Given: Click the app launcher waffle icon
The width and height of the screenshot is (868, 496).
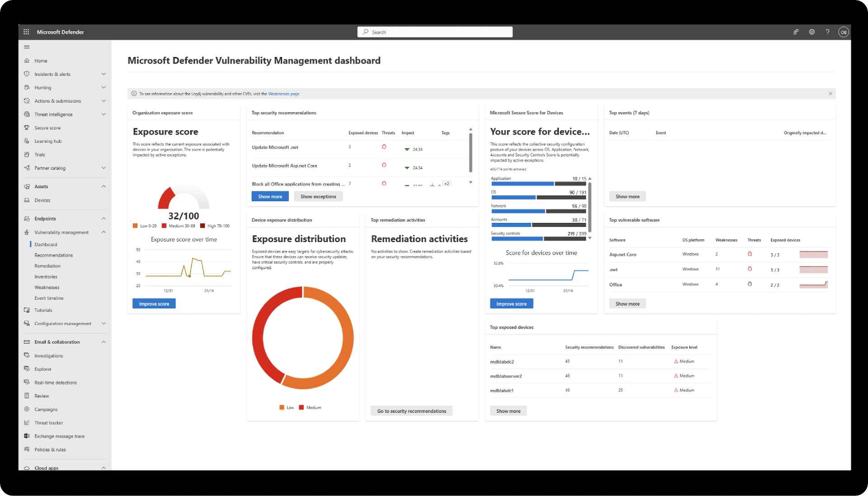Looking at the screenshot, I should tap(26, 32).
